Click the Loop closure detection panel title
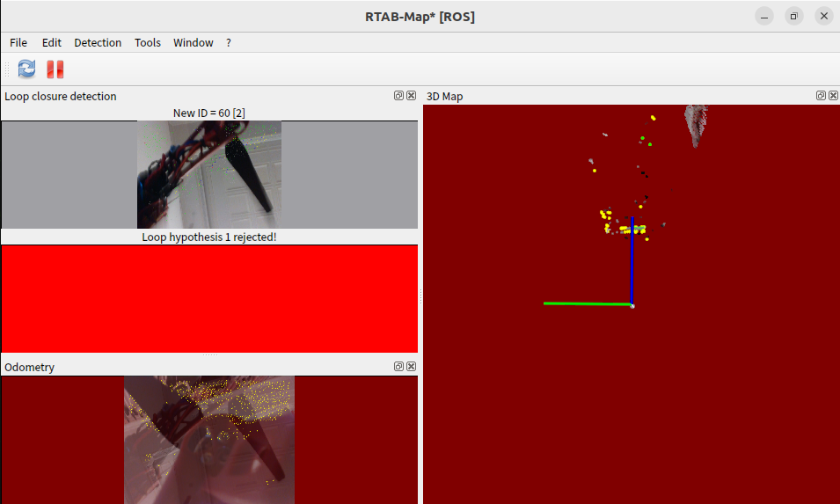This screenshot has width=840, height=504. pos(61,97)
